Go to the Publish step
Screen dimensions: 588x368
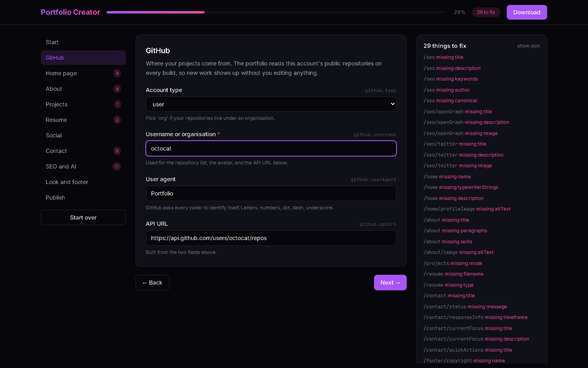[x=83, y=198]
